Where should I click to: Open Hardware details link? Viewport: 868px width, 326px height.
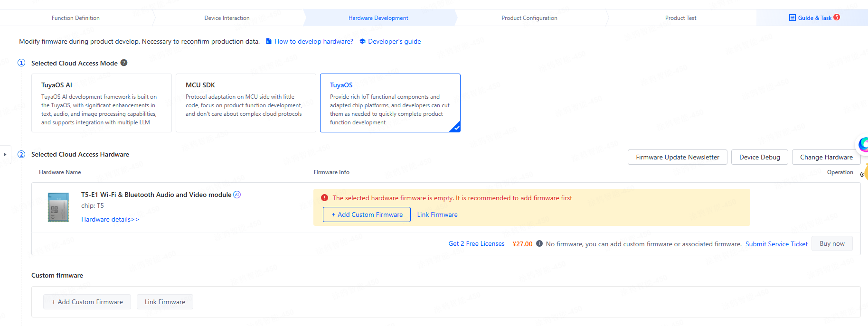click(x=110, y=219)
